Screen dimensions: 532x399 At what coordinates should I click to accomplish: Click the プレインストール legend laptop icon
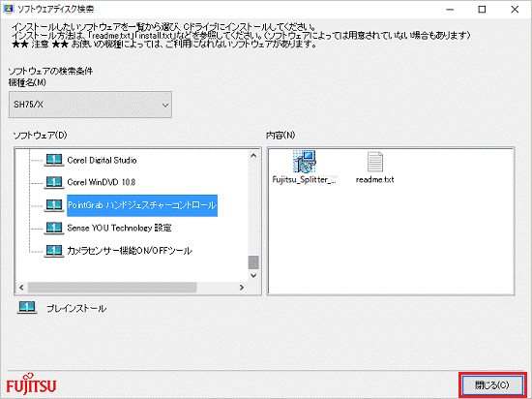pos(27,308)
